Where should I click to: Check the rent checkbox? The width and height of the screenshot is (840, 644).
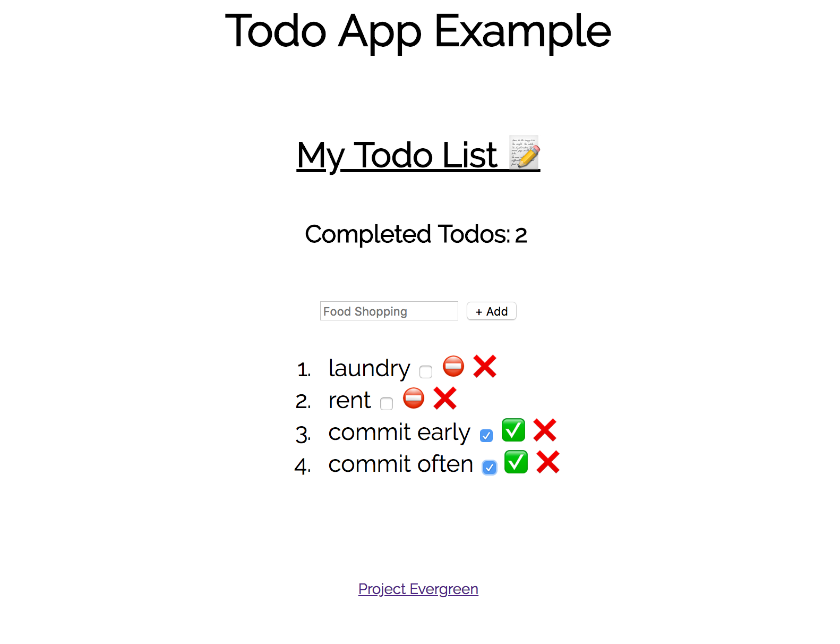[387, 404]
